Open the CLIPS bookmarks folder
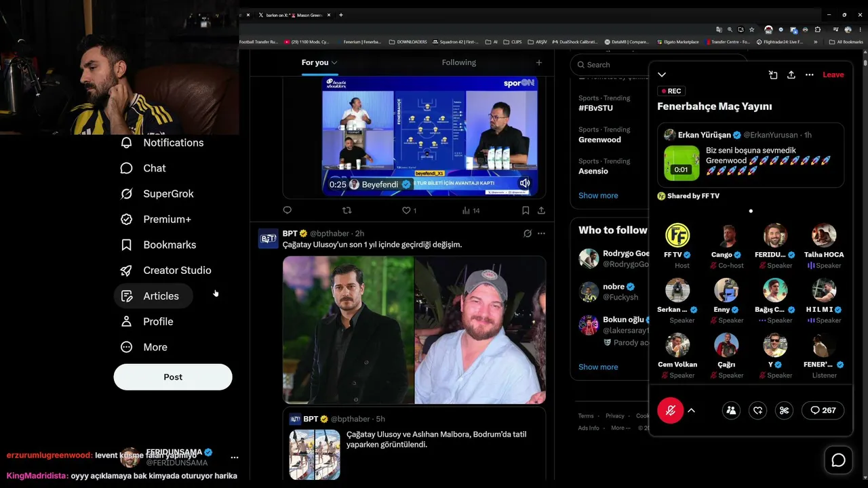The width and height of the screenshot is (868, 488). pyautogui.click(x=513, y=42)
